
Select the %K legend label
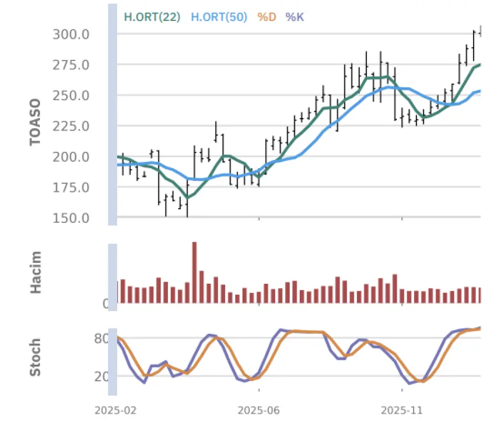coord(295,17)
